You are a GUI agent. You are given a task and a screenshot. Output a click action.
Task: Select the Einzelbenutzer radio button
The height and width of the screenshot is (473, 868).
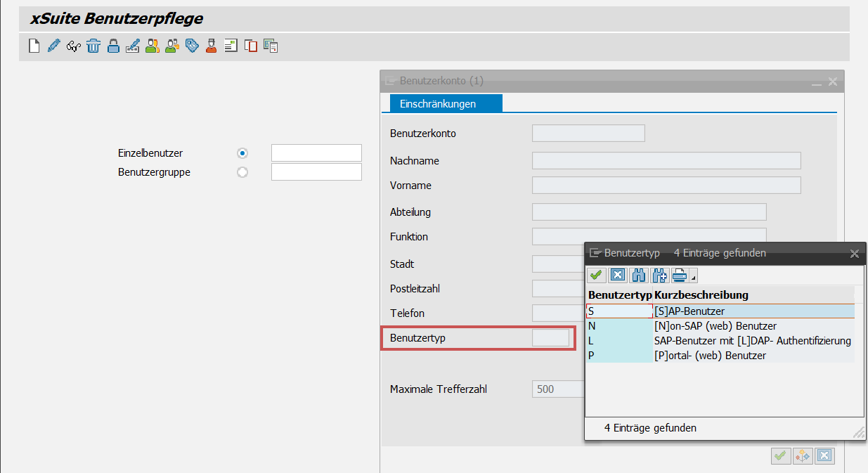[x=242, y=153]
